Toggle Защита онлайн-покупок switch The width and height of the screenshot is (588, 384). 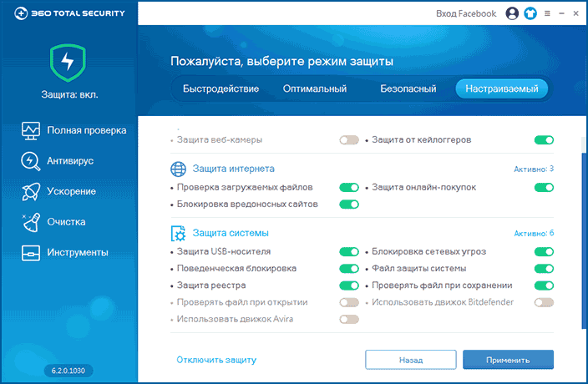tap(544, 187)
